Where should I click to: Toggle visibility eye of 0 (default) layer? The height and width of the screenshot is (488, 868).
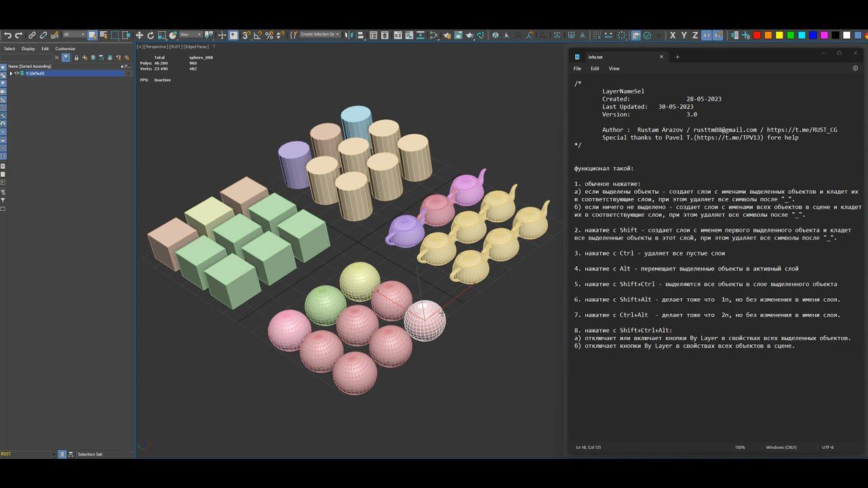click(x=16, y=73)
